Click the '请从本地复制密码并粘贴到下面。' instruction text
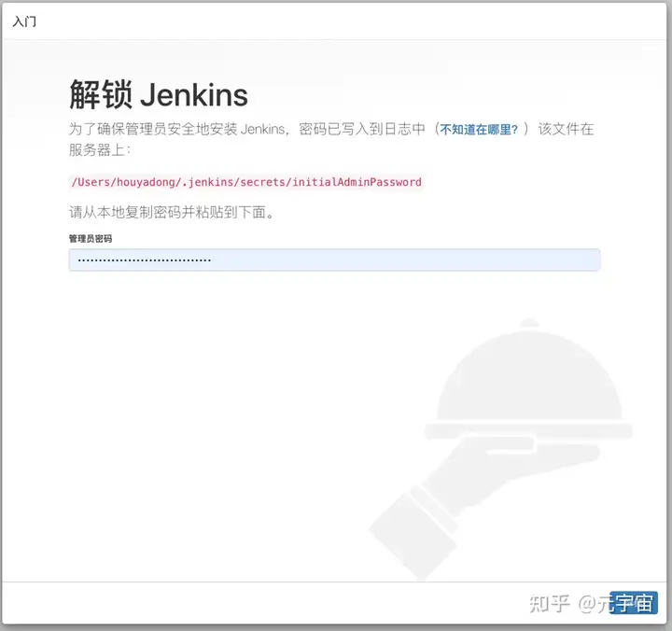The image size is (672, 631). [x=172, y=212]
